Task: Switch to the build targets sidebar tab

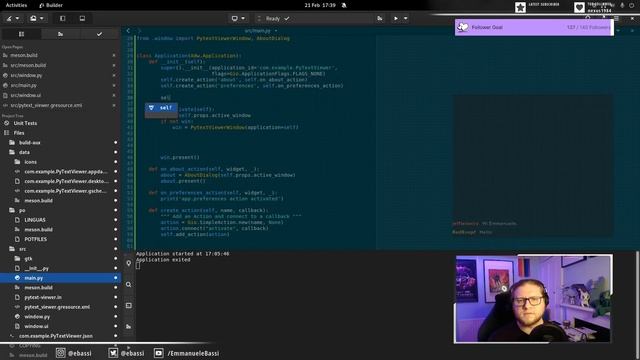Action: [60, 34]
